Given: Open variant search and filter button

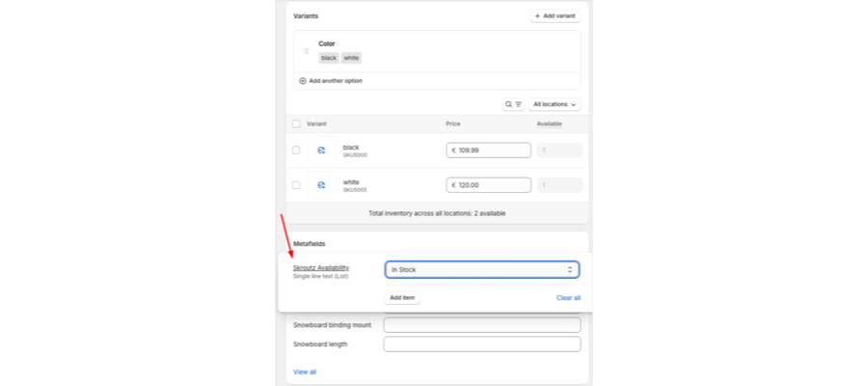Looking at the screenshot, I should pyautogui.click(x=513, y=104).
